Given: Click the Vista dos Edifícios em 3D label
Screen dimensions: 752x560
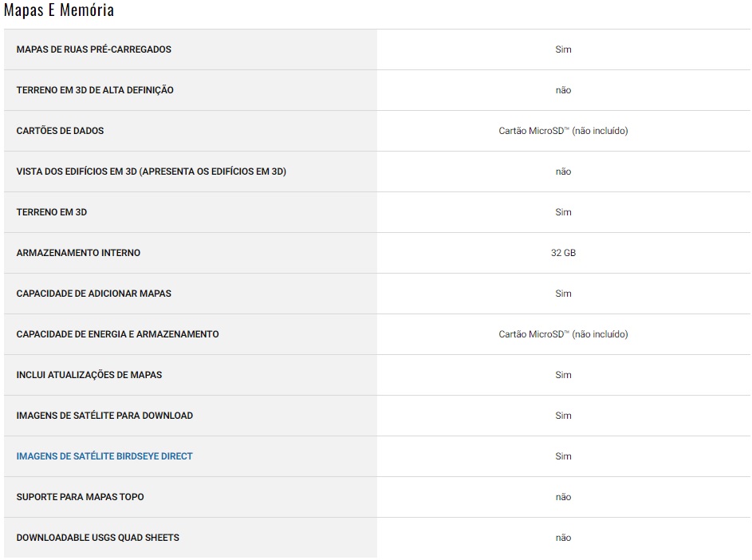Looking at the screenshot, I should tap(151, 172).
